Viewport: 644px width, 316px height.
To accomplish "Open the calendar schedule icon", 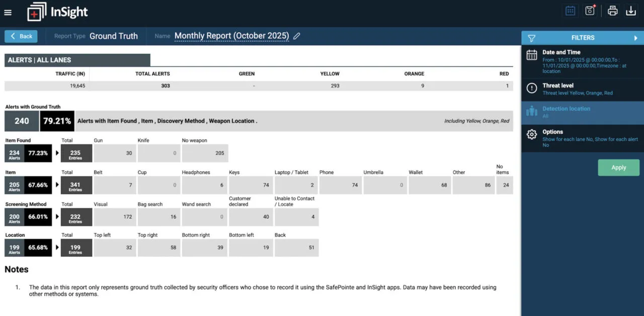I will point(570,11).
